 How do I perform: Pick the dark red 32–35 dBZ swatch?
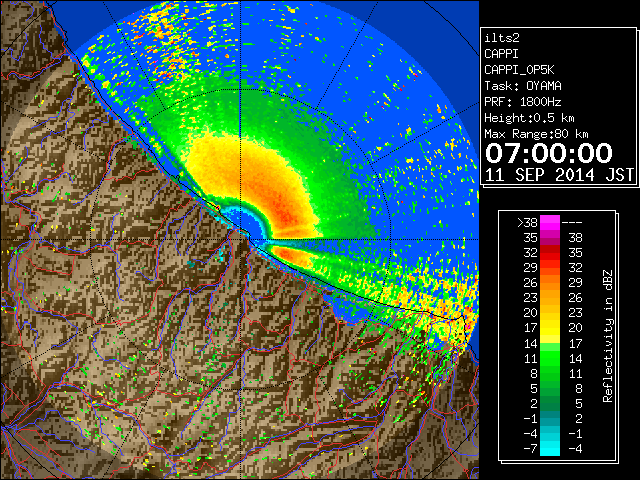pos(550,252)
